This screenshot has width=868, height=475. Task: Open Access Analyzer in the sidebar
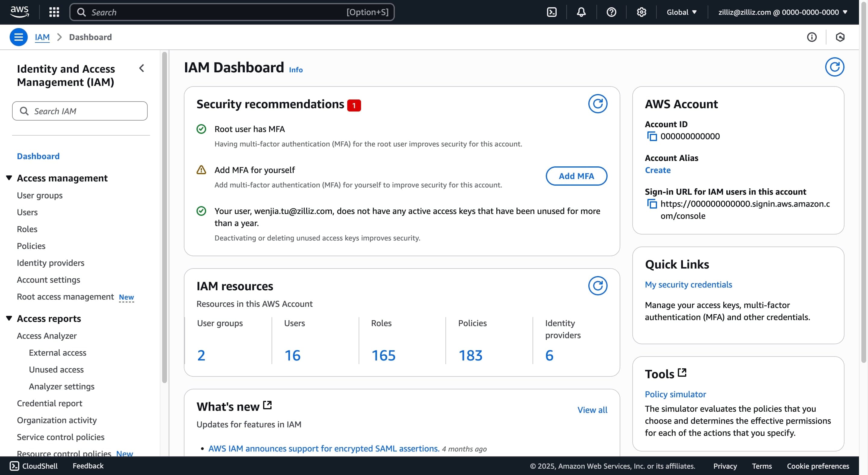coord(47,336)
